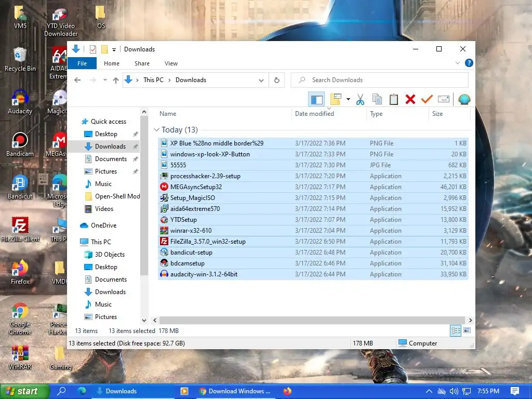
Task: Select audacity-win-3.1.2-64bit file
Action: click(313, 274)
